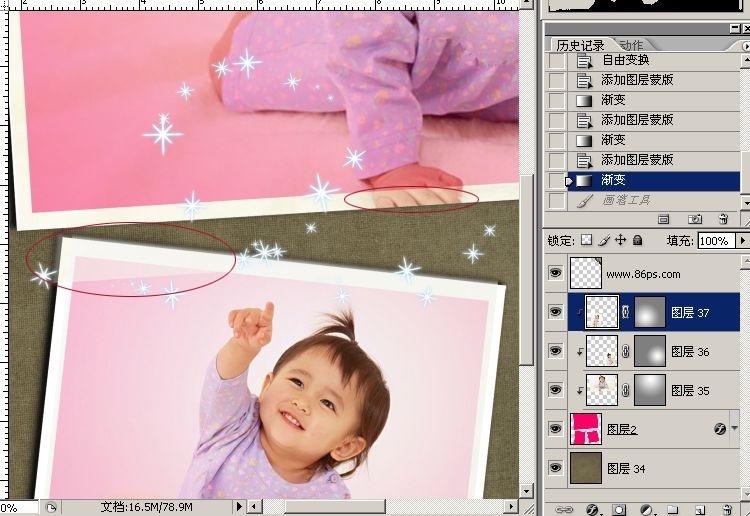Viewport: 750px width, 516px height.
Task: Select 图层 35 image thumbnail
Action: 602,390
